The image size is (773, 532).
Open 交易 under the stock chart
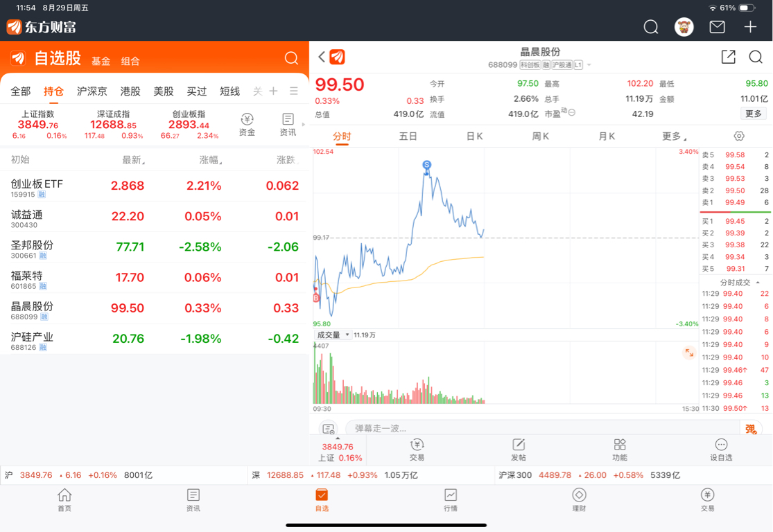417,450
